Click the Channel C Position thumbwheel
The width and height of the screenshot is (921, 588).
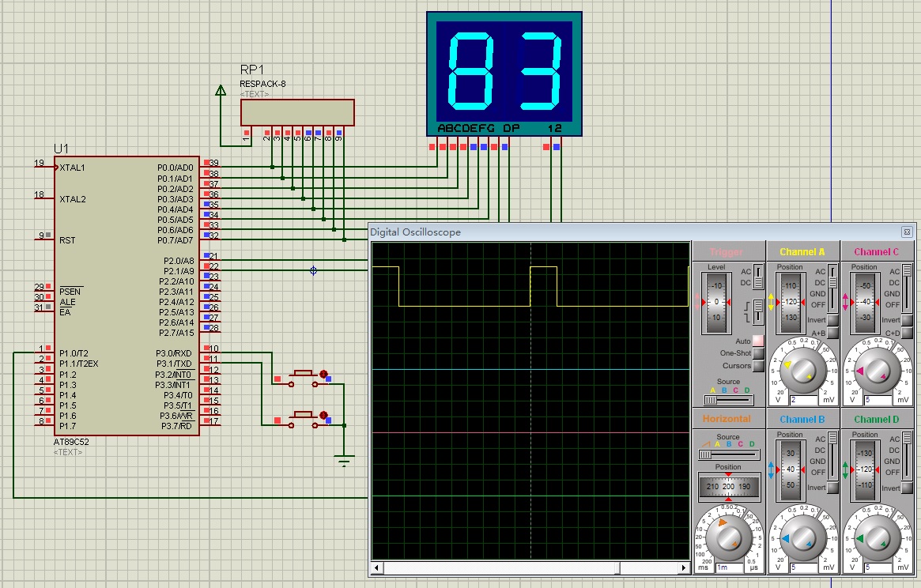coord(865,302)
